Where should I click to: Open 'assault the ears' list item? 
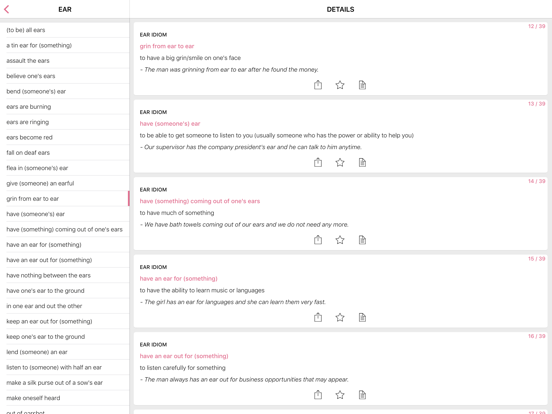click(x=65, y=61)
